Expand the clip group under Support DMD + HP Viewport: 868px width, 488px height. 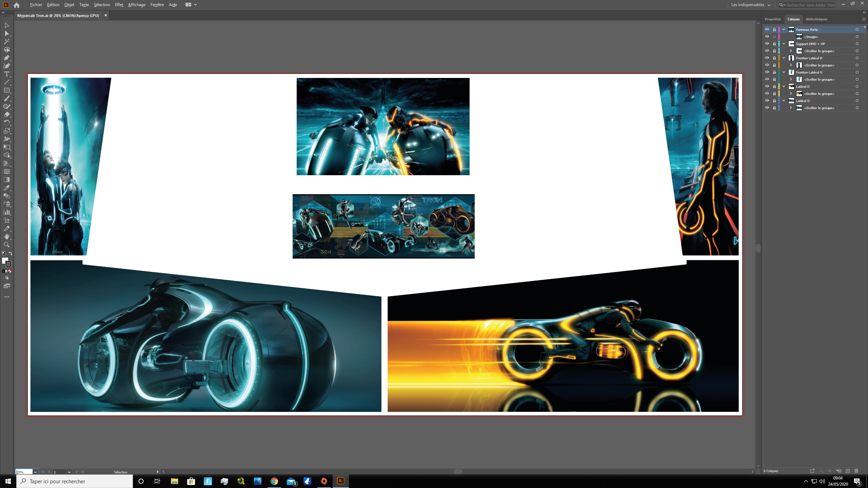[x=791, y=51]
